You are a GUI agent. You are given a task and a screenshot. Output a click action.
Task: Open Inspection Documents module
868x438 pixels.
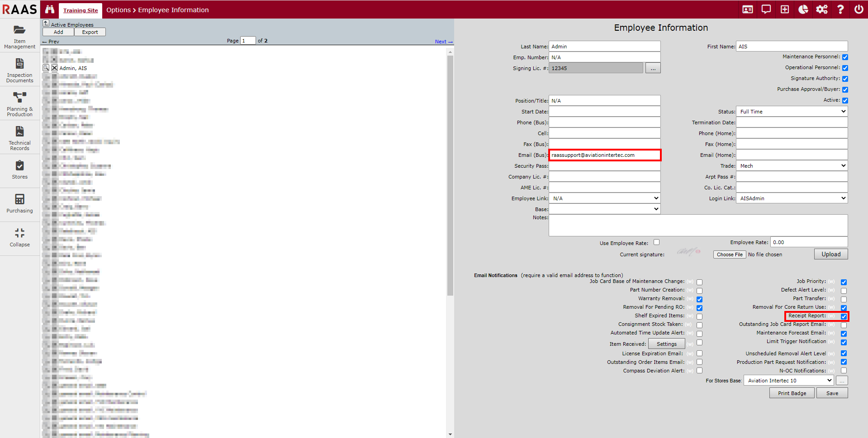click(x=19, y=70)
